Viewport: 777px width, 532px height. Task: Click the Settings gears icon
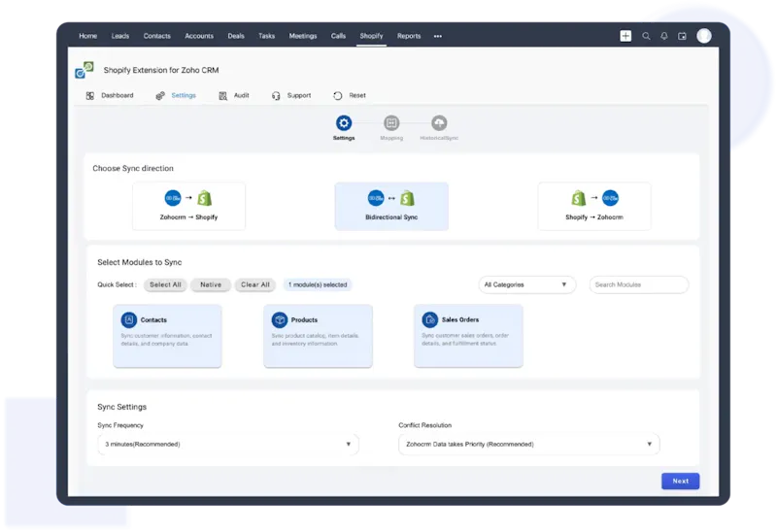pos(160,95)
